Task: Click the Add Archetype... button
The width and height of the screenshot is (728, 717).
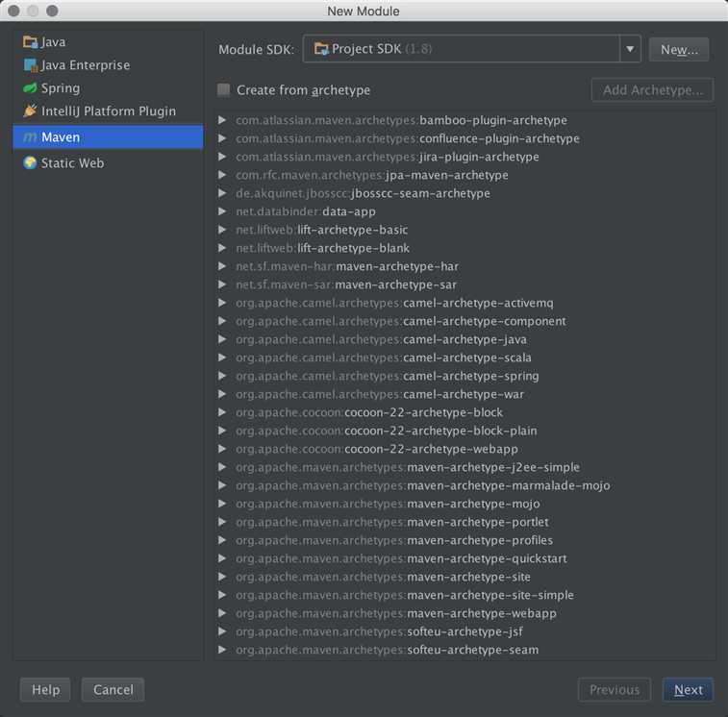Action: point(652,90)
